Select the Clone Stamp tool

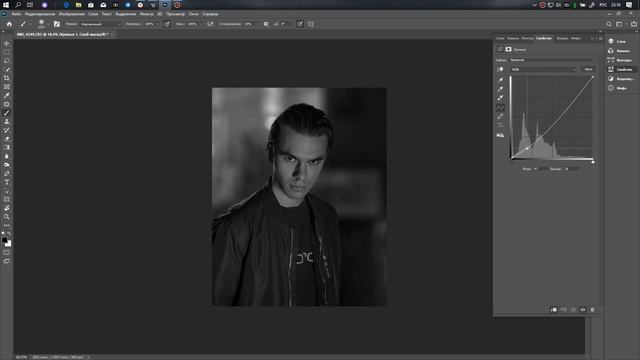click(x=7, y=121)
